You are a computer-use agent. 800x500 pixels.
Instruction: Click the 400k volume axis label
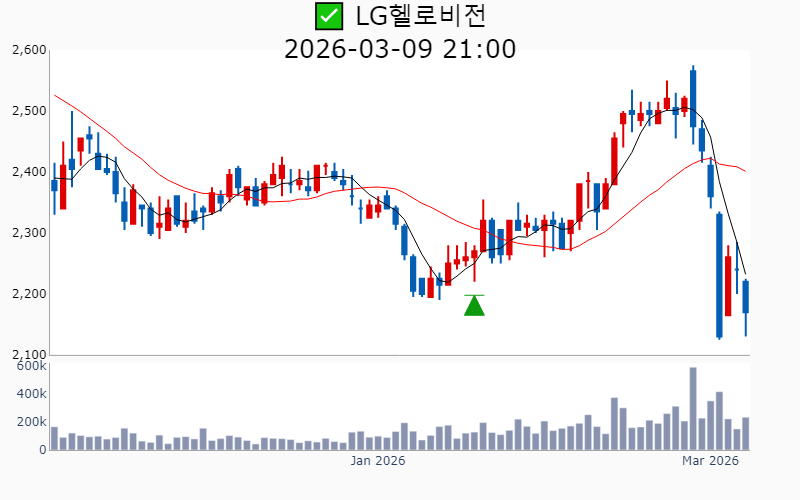pos(31,394)
